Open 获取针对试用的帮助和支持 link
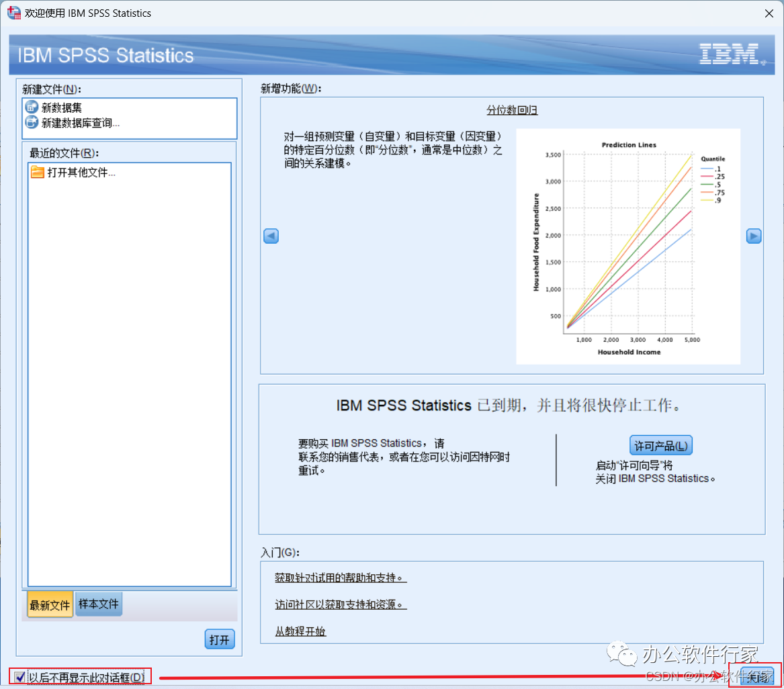This screenshot has height=689, width=784. point(341,578)
